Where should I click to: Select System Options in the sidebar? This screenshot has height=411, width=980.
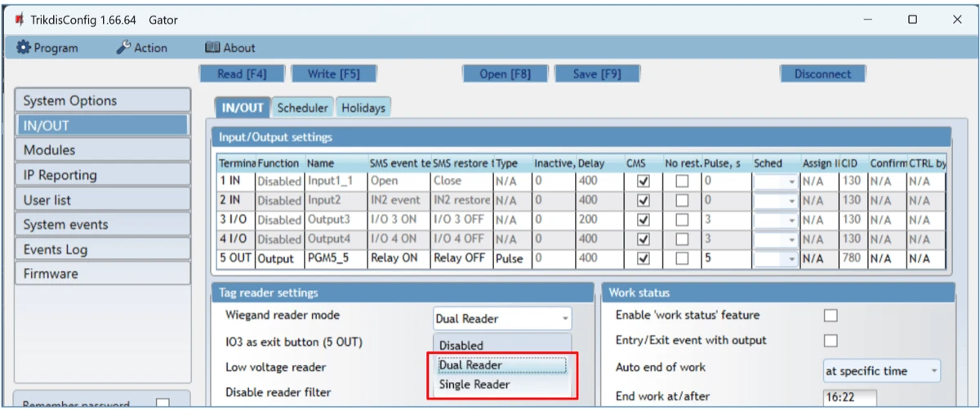[101, 101]
